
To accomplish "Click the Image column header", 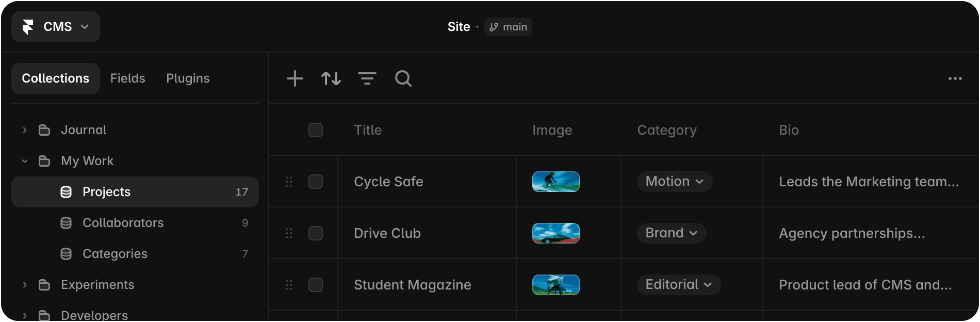I will pos(552,130).
